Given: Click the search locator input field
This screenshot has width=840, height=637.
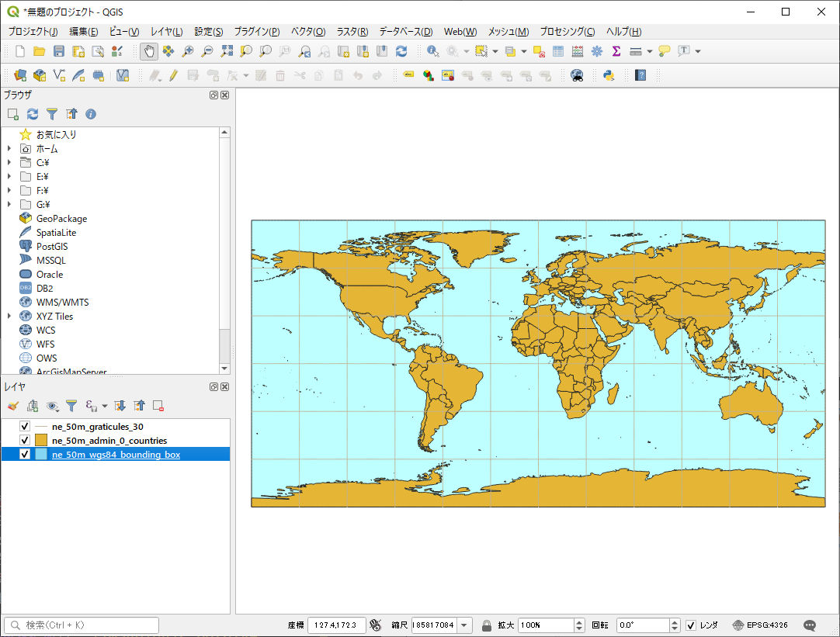Looking at the screenshot, I should click(82, 625).
